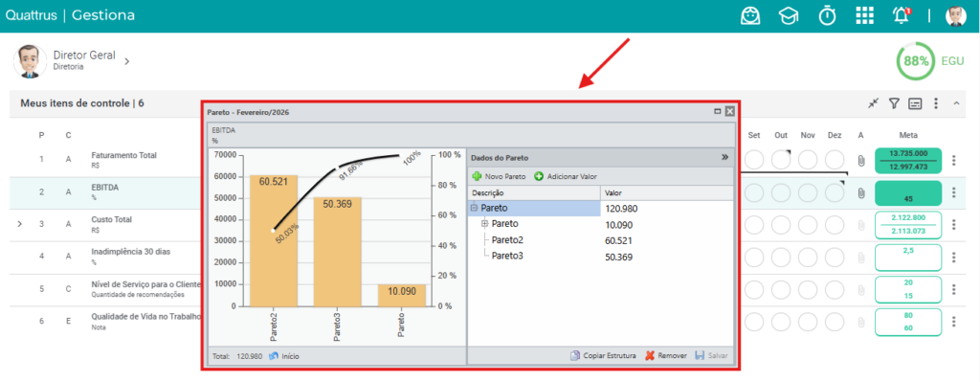Select the Pareto2 value 60.521 cell
Image resolution: width=980 pixels, height=382 pixels.
coord(667,240)
